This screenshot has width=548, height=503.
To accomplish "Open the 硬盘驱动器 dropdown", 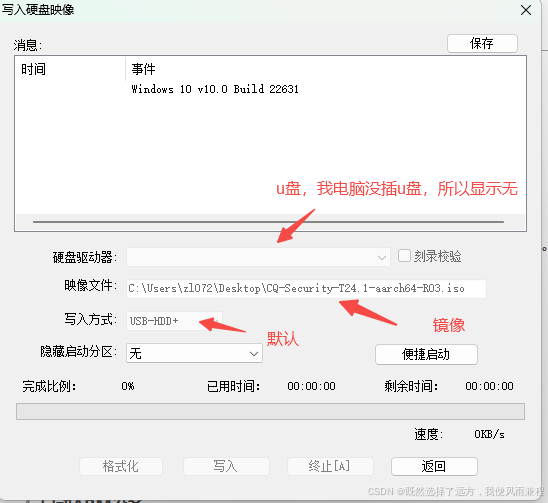I will pyautogui.click(x=258, y=257).
